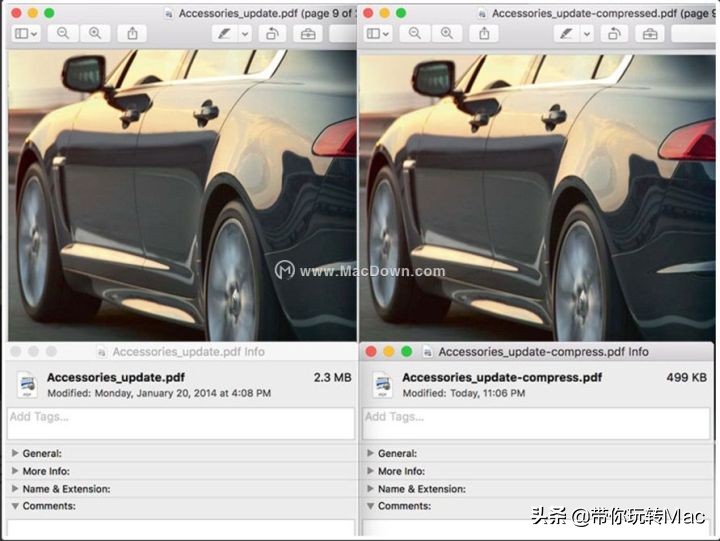Screen dimensions: 720x541
Task: Open markup pen dropdown in compressed PDF window
Action: pyautogui.click(x=587, y=34)
